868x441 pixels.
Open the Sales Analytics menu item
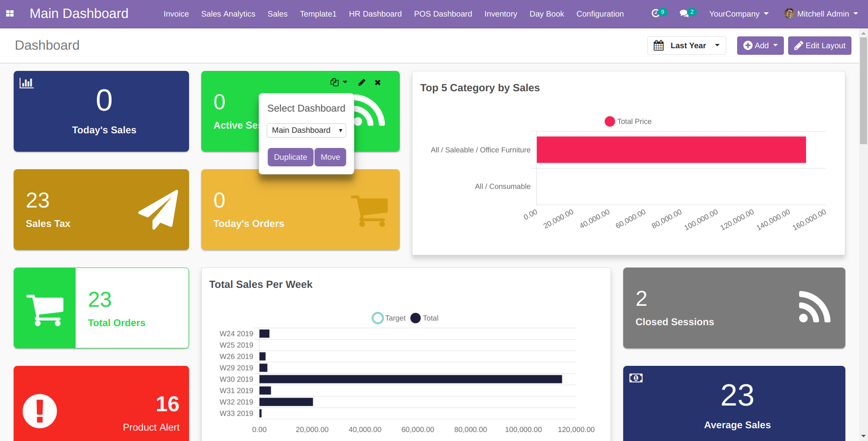[228, 14]
